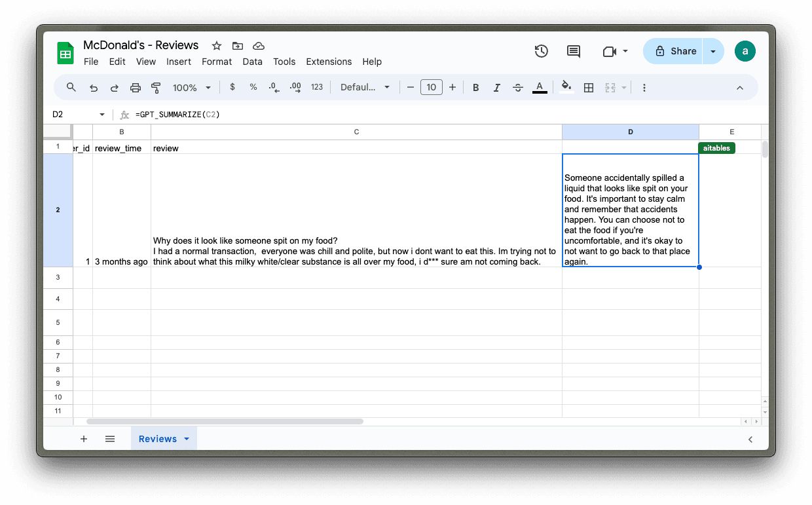Click the search magnifier in toolbar
Screen dimensions: 812x505
pos(71,88)
